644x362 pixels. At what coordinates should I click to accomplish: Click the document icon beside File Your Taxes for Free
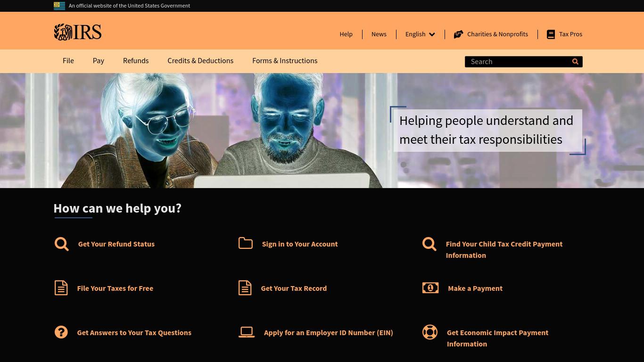point(61,288)
